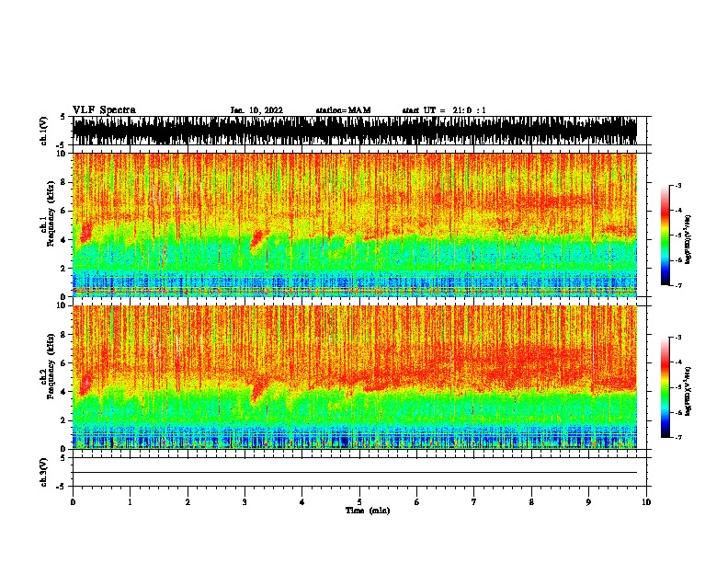This screenshot has height=563, width=728.
Task: Click the "-7" label on ch.2 color scale
Action: 678,437
